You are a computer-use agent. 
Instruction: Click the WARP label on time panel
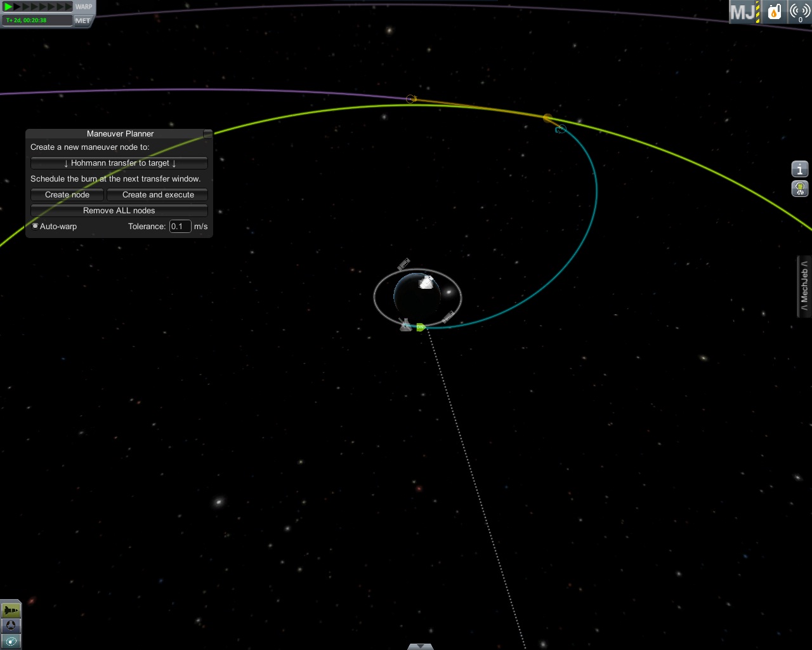(x=84, y=7)
